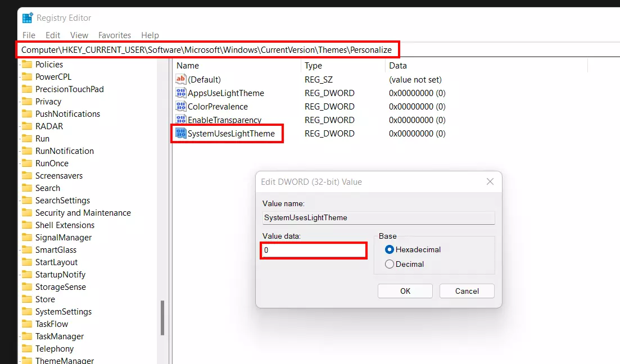Select the ThemeManager key

[65, 361]
